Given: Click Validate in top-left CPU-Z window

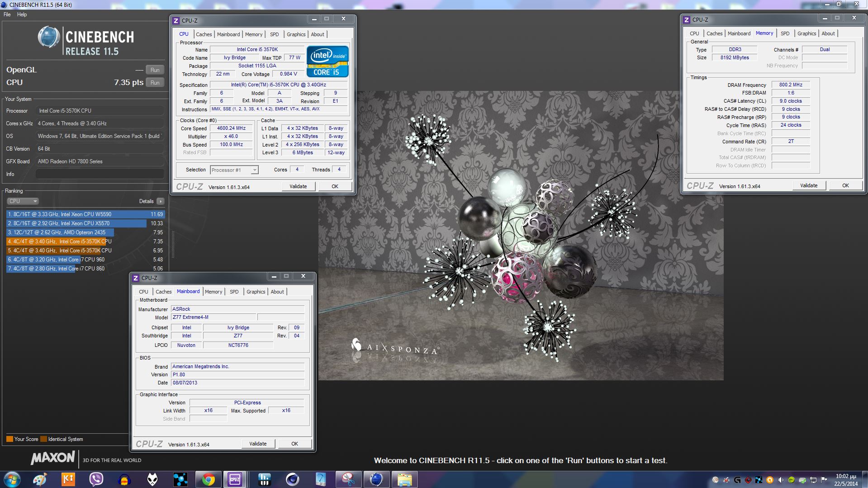Looking at the screenshot, I should pos(298,186).
